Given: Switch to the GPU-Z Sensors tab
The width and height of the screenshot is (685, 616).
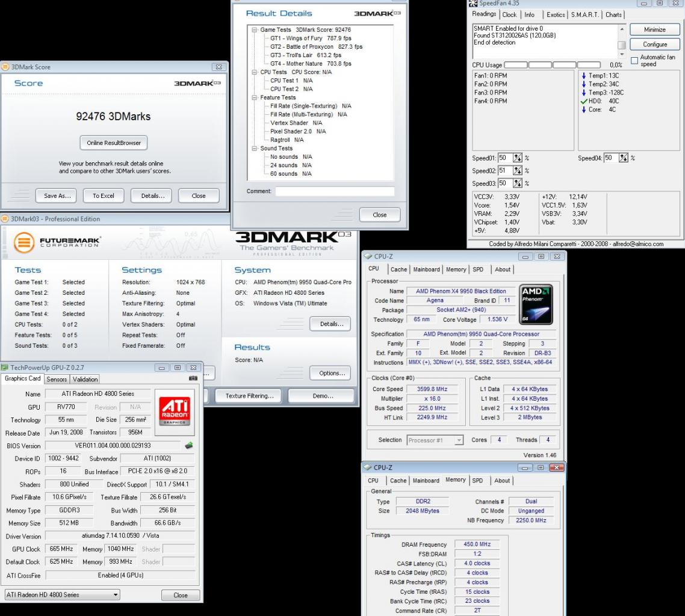Looking at the screenshot, I should point(57,380).
